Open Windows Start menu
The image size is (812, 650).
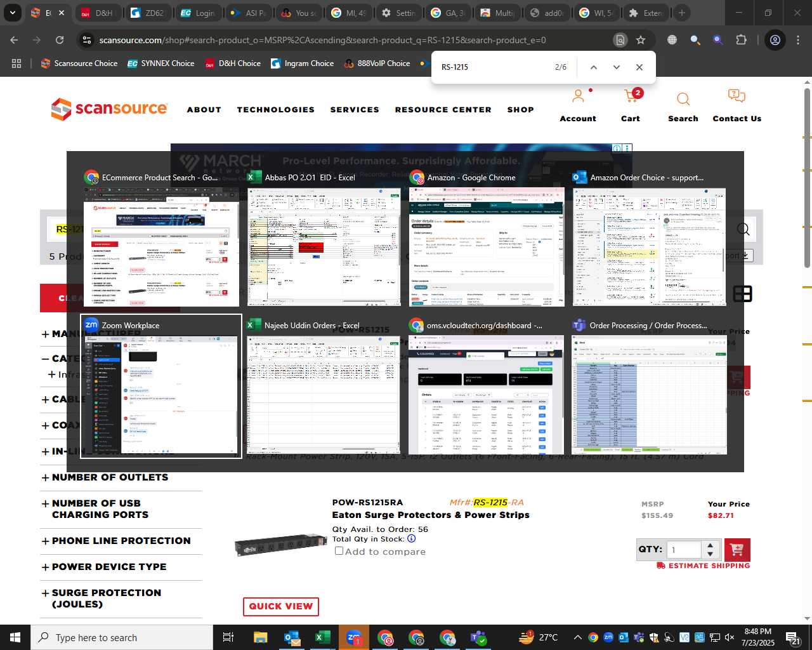click(15, 637)
